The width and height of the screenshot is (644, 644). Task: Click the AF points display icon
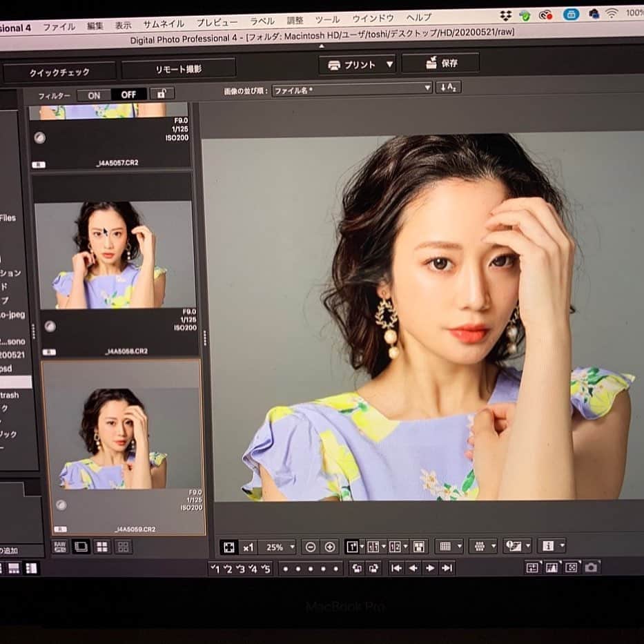[480, 546]
